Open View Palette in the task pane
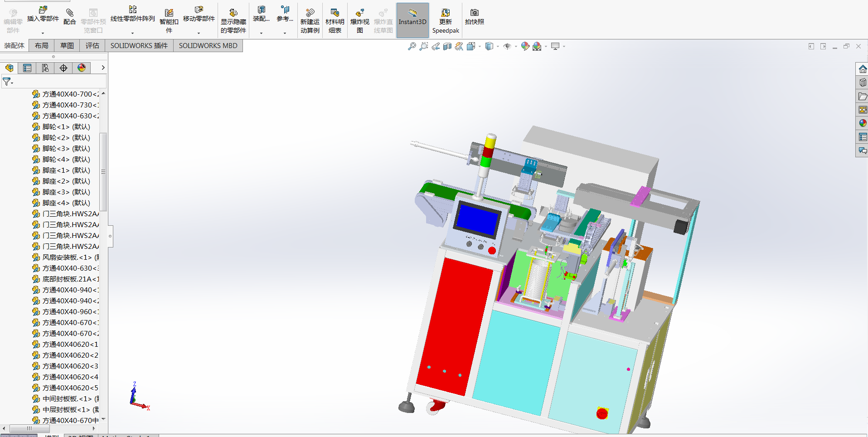868x437 pixels. (862, 110)
